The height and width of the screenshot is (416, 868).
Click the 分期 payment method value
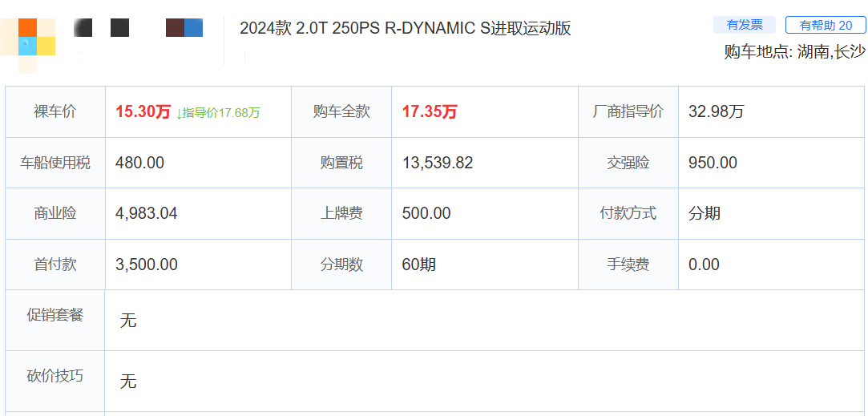(x=704, y=213)
